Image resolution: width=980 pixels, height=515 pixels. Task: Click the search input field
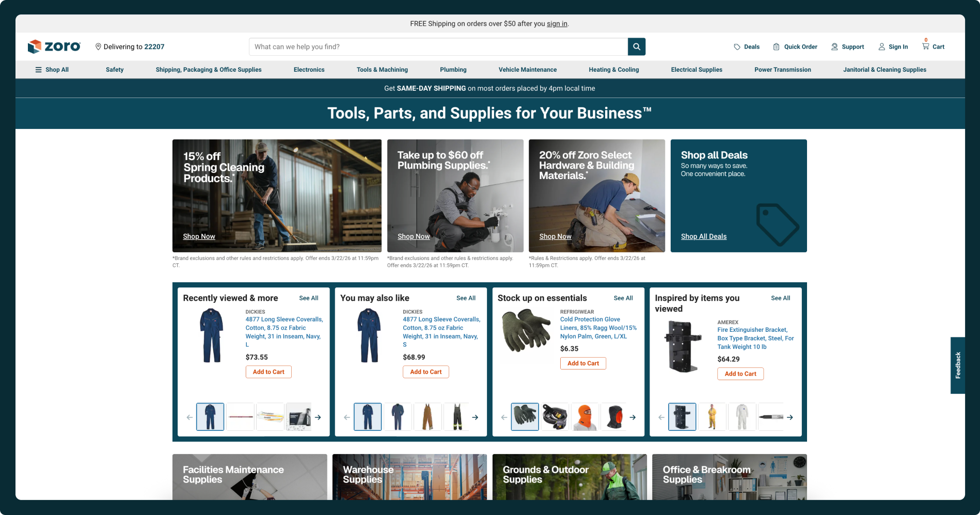point(438,46)
